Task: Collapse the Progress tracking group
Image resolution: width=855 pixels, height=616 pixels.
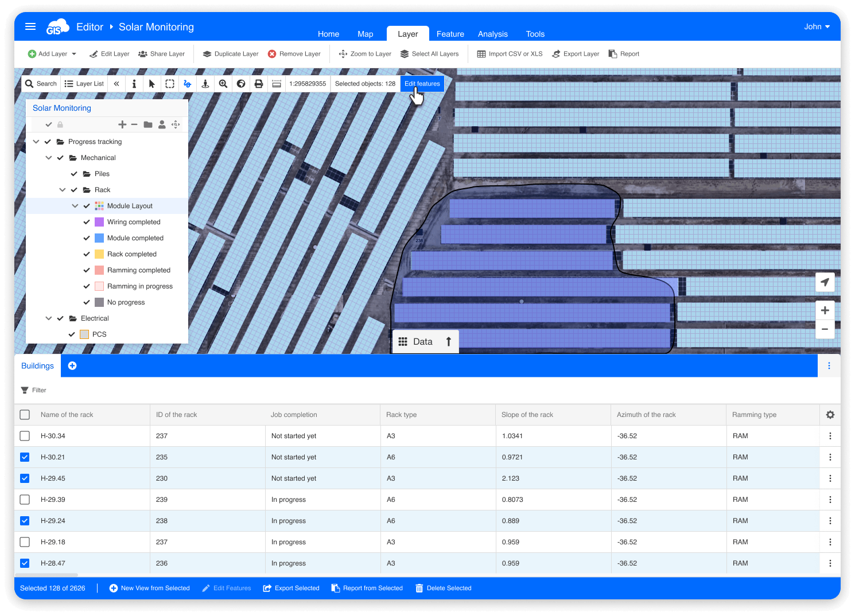Action: coord(36,142)
